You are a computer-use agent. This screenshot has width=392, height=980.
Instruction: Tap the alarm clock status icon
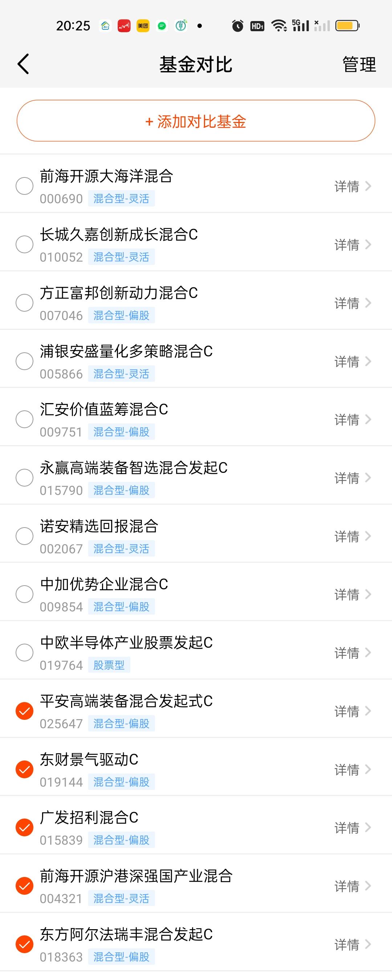tap(238, 26)
